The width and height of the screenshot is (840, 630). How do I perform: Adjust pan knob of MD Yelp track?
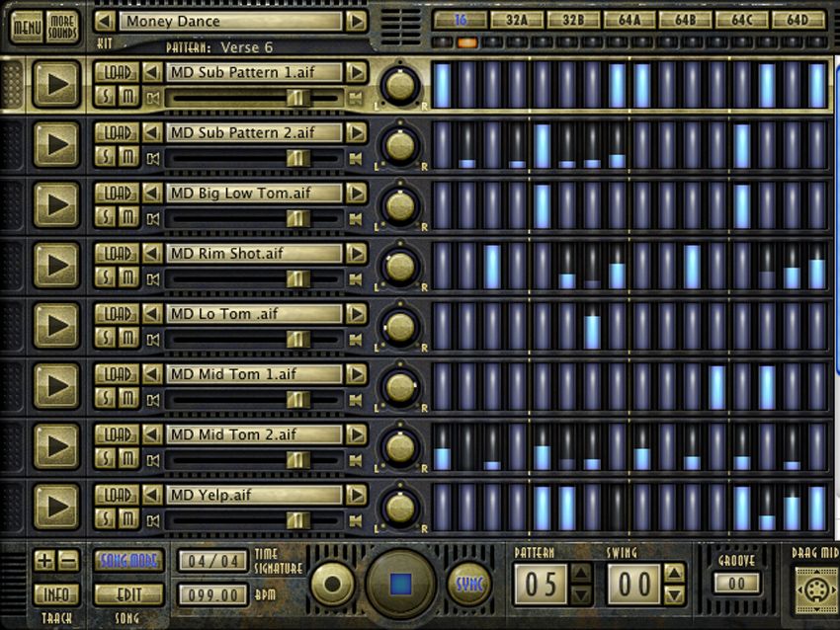tap(400, 508)
